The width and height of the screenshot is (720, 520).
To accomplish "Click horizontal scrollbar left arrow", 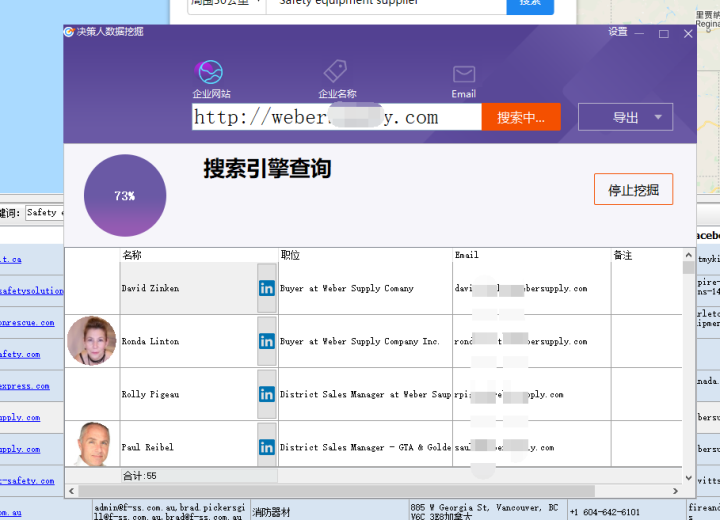I will click(x=72, y=491).
